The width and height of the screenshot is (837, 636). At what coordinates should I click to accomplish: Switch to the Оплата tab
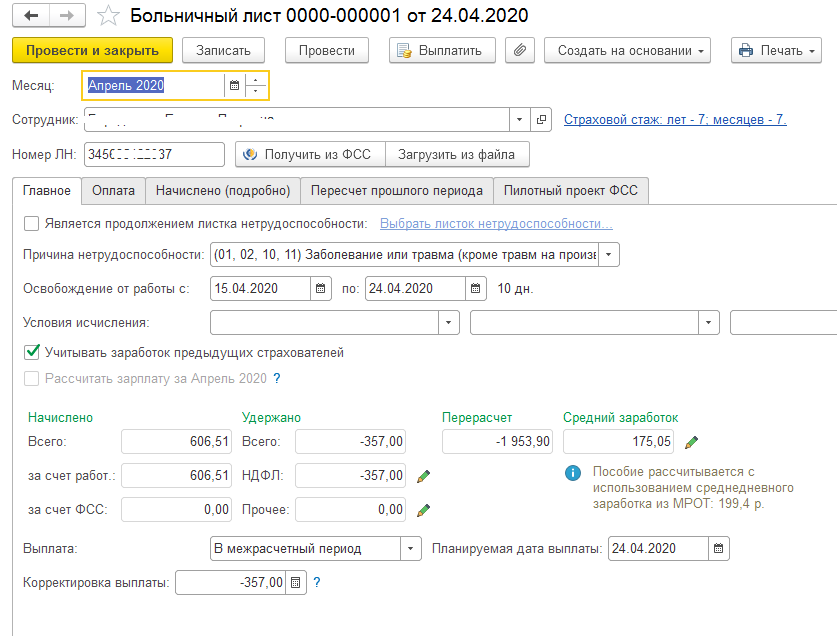click(114, 190)
